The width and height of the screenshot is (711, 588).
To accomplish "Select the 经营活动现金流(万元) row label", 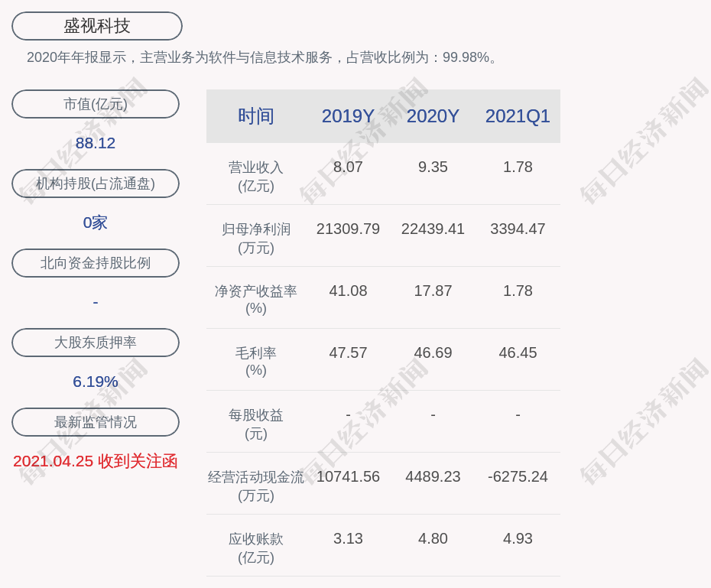I will (256, 486).
